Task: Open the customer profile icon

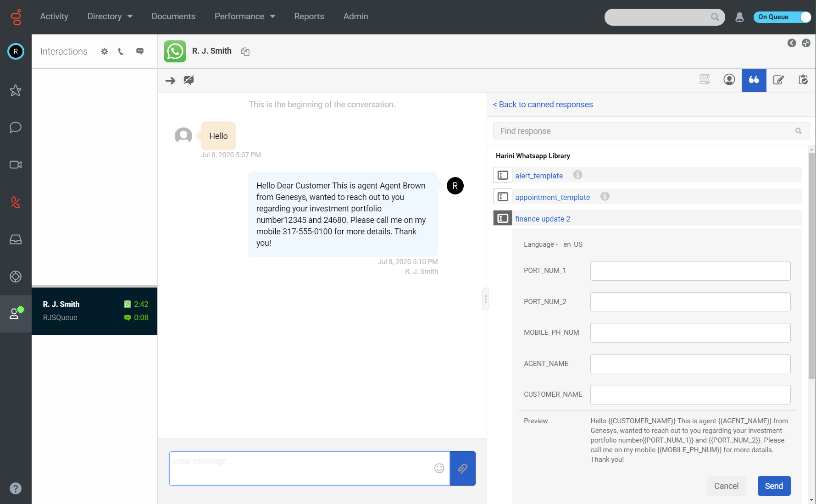Action: click(x=729, y=80)
